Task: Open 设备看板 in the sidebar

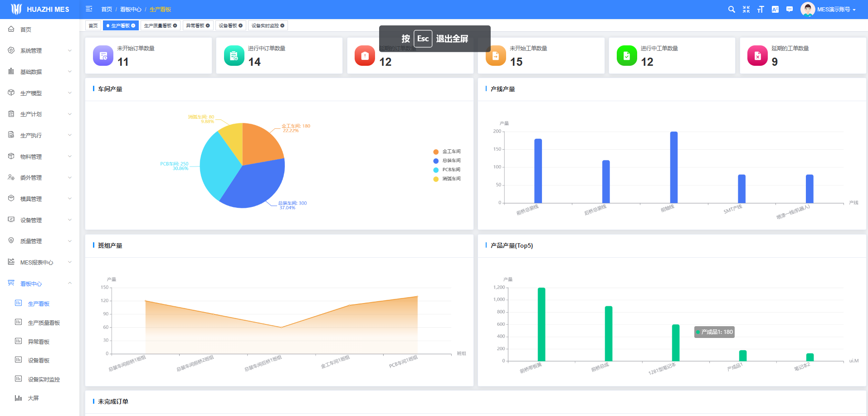Action: point(39,361)
